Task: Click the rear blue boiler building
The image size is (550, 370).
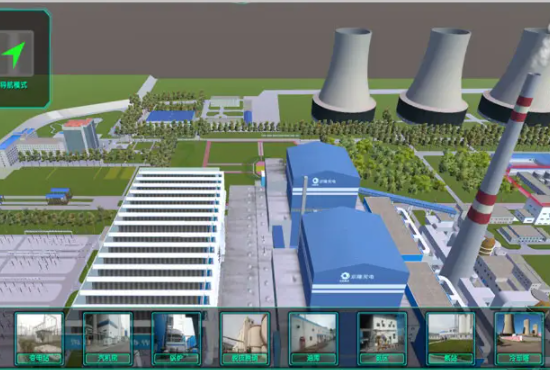Action: coord(322,175)
